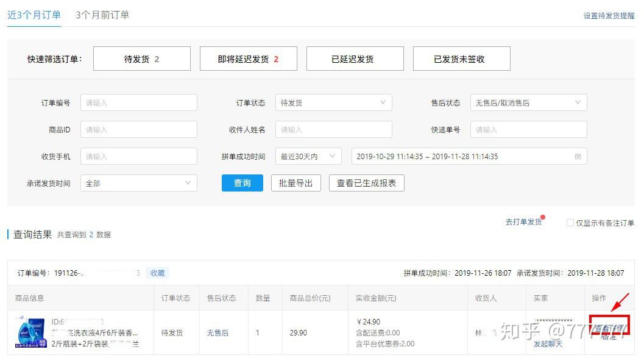Bookmark the order with 收藏 tag
The height and width of the screenshot is (358, 644).
157,273
